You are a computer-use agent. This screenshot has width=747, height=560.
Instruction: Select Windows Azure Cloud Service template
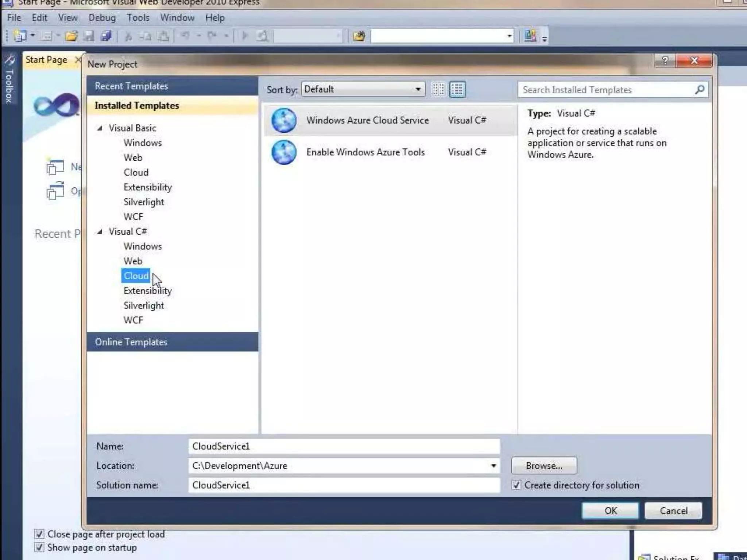[x=367, y=120]
